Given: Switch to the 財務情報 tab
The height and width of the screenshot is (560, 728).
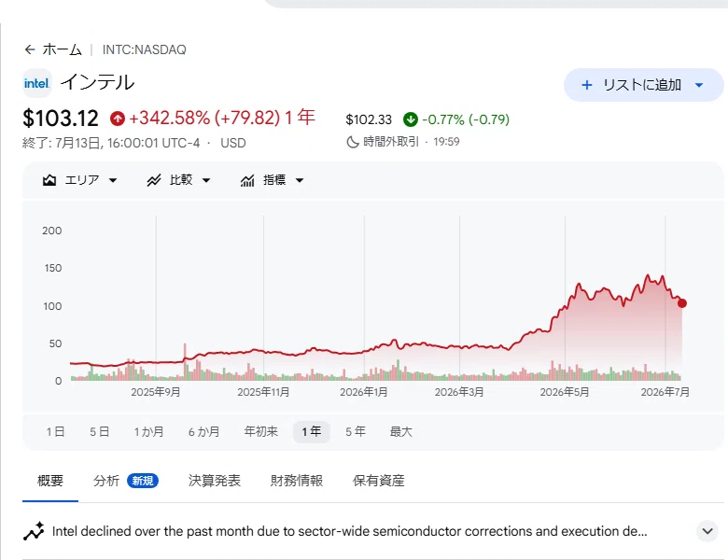Looking at the screenshot, I should [297, 481].
